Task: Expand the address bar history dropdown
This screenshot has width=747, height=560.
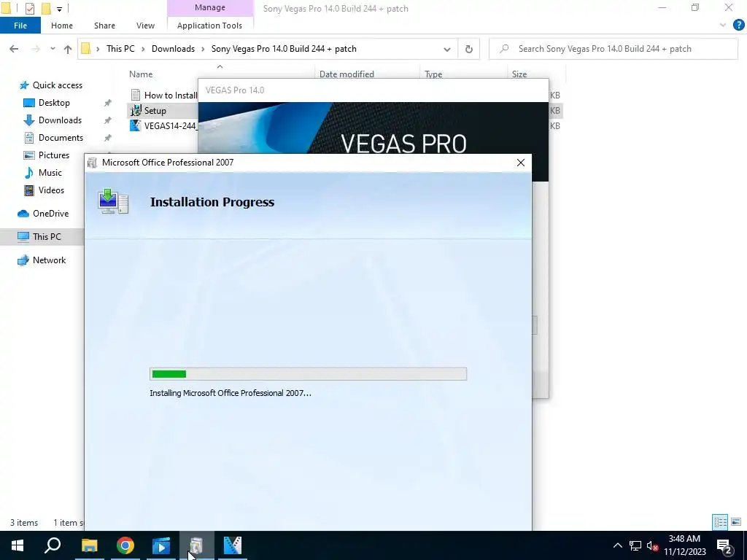Action: tap(447, 49)
